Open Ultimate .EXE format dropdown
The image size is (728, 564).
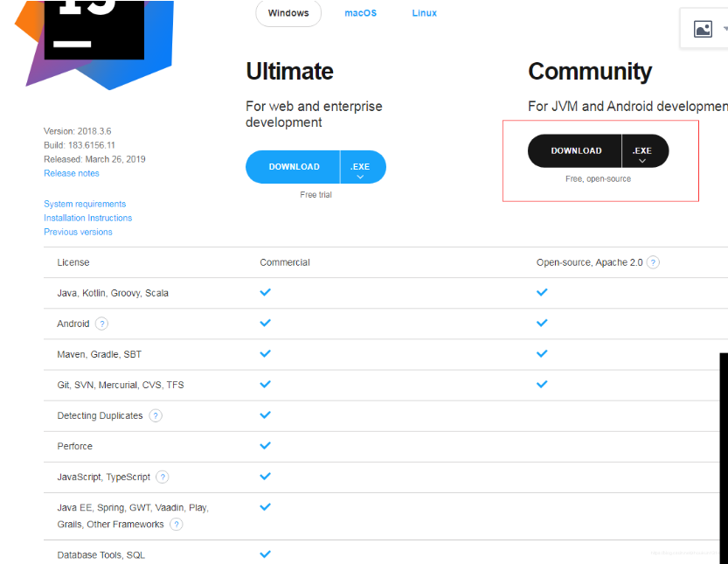tap(363, 167)
